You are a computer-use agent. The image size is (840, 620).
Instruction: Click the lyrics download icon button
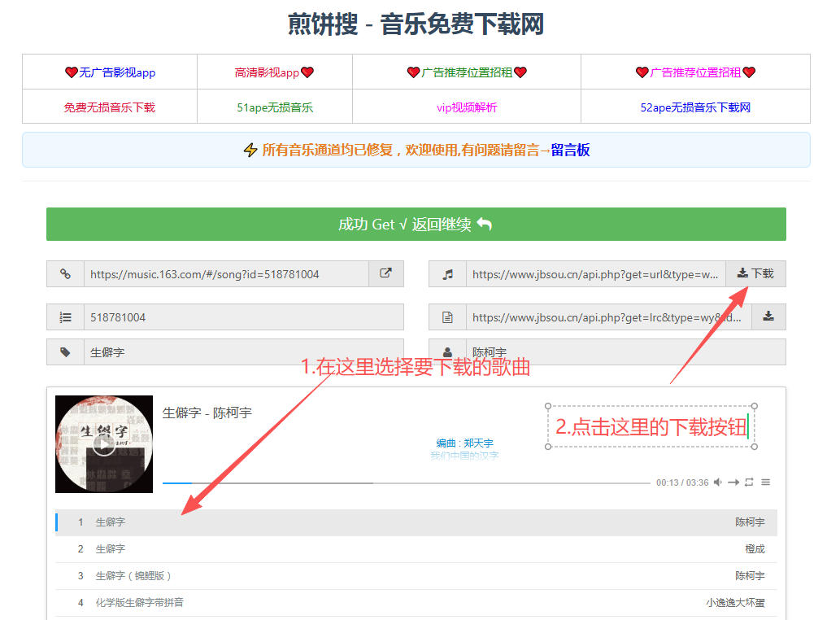(768, 317)
